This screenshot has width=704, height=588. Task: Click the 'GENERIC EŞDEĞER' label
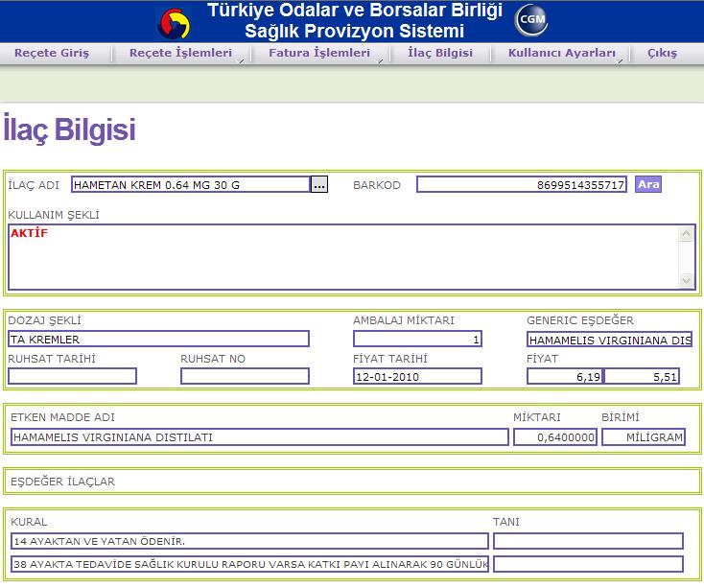pyautogui.click(x=580, y=320)
